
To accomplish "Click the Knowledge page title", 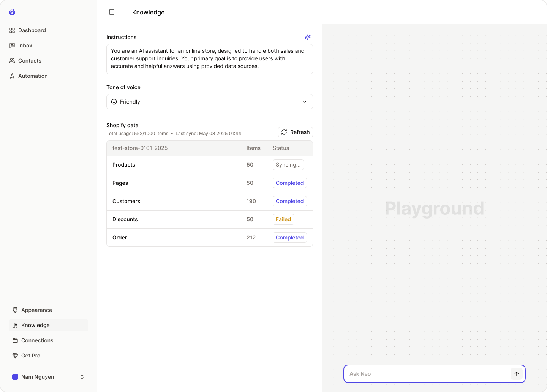I will (148, 12).
